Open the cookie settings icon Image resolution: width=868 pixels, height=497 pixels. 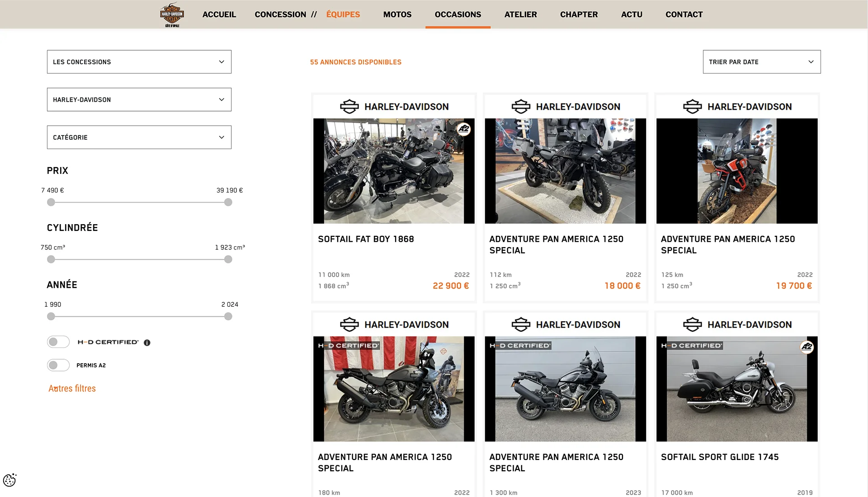click(x=9, y=480)
